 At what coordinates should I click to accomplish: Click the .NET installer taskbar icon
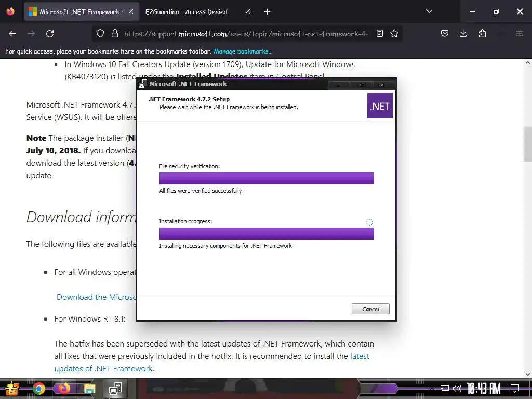pos(115,389)
